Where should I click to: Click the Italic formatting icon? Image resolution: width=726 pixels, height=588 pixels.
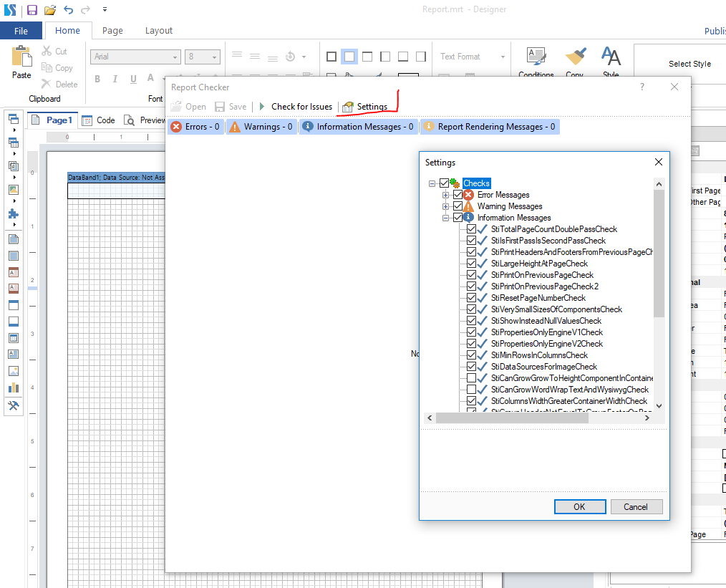coord(115,79)
